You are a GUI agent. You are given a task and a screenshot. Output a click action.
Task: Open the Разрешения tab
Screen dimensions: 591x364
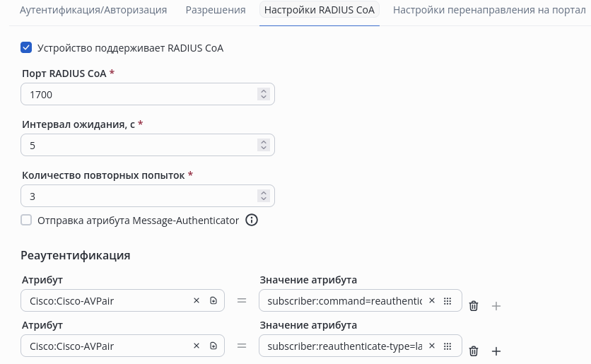point(216,11)
